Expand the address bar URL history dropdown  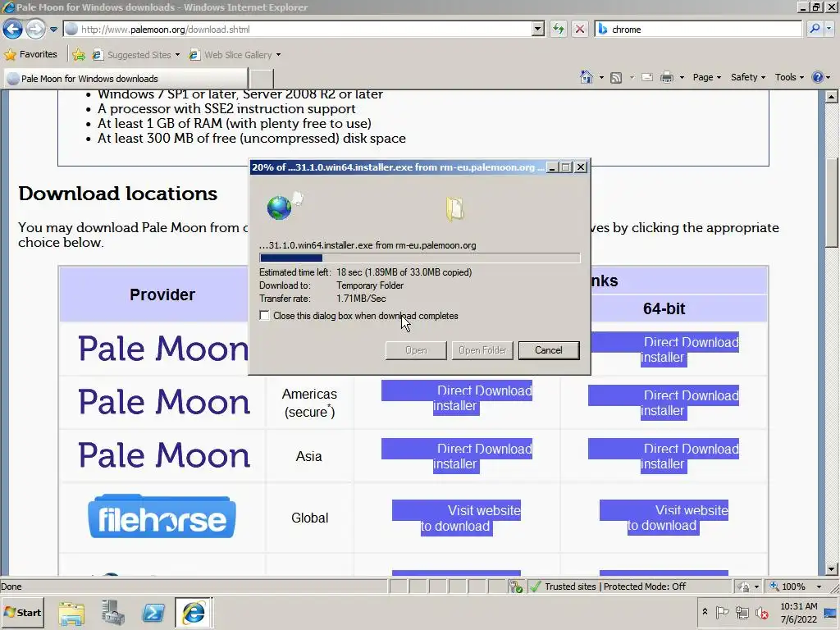tap(538, 30)
